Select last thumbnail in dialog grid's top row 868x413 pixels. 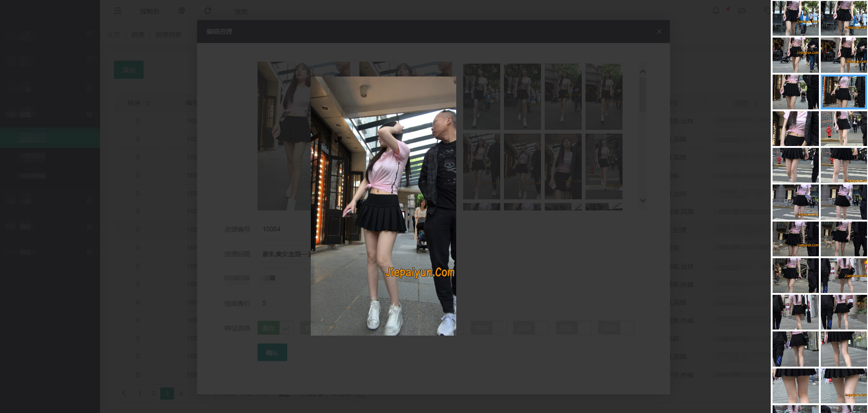pyautogui.click(x=604, y=96)
